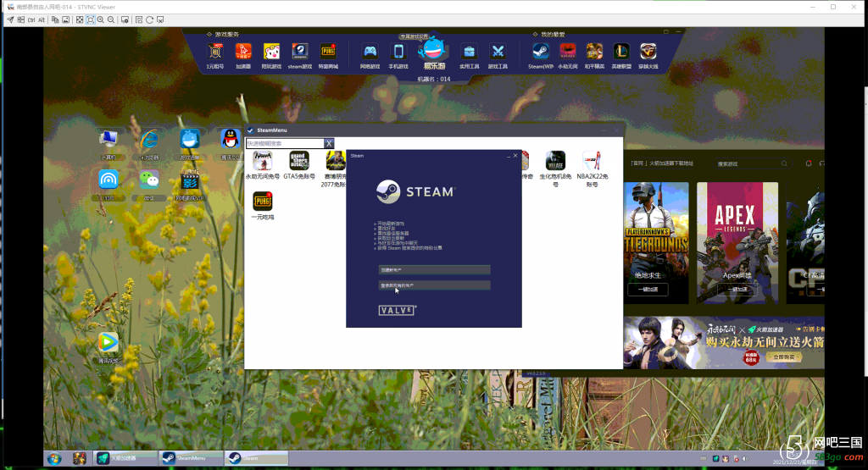The image size is (868, 470).
Task: Toggle the Alt key button in VNC toolbar
Action: click(x=42, y=20)
